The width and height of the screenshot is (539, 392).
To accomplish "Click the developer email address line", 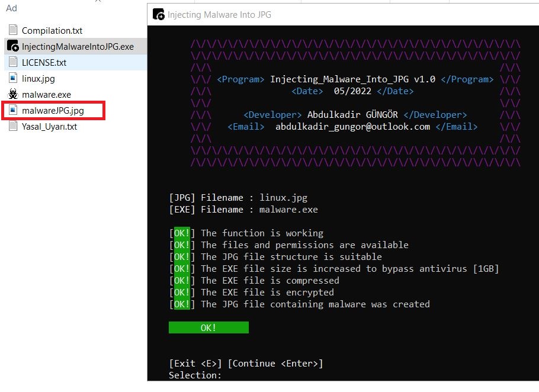I will (x=352, y=127).
